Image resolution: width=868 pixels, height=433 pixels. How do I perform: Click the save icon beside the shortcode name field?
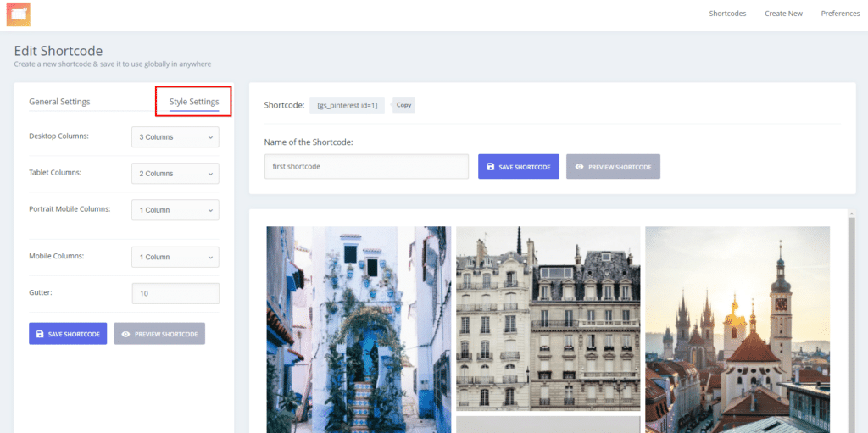coord(490,167)
